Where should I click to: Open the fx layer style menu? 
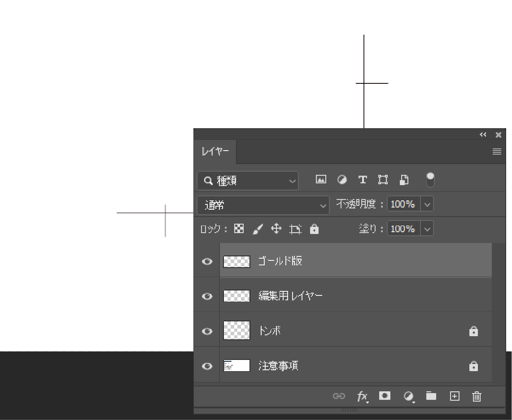[363, 397]
